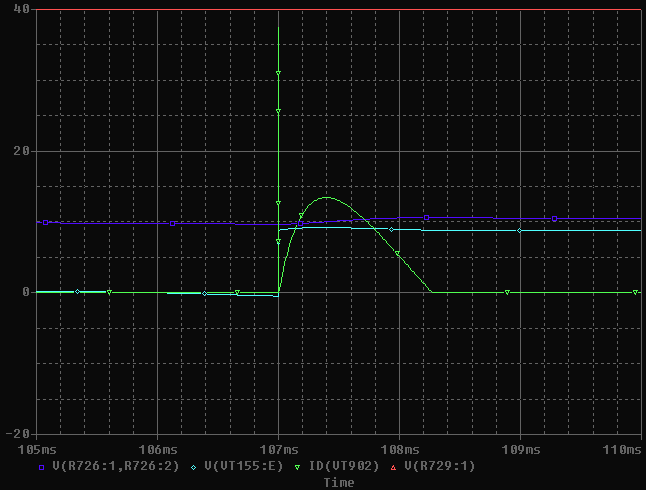
Task: Click the green triangle legend marker for ID(VT902)
Action: [297, 467]
